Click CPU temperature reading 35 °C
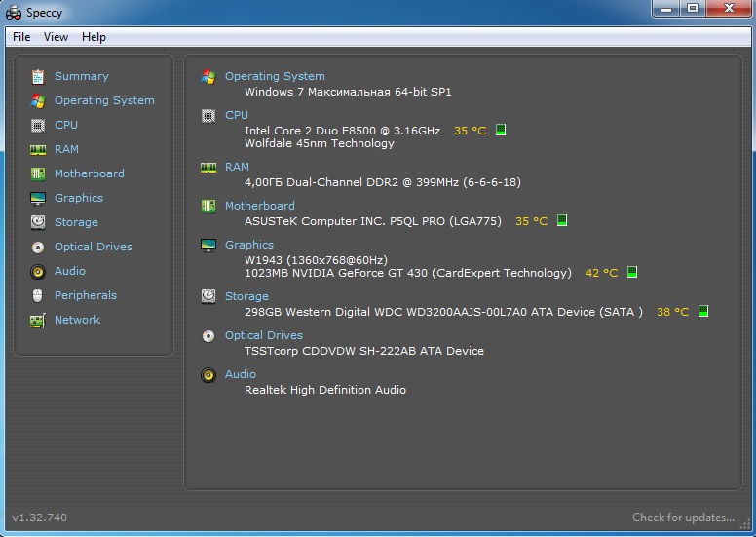The width and height of the screenshot is (756, 537). click(x=471, y=131)
